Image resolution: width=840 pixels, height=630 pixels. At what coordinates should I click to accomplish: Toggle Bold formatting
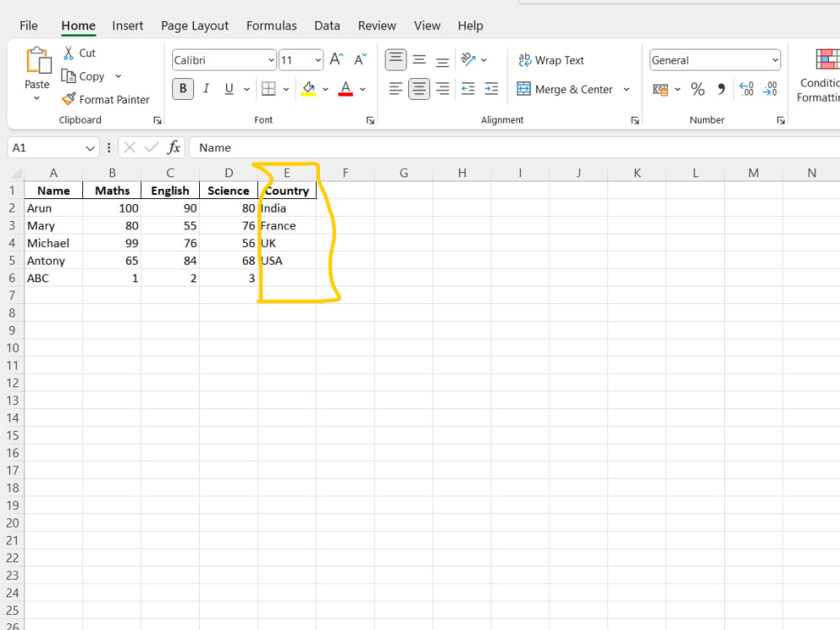(182, 89)
